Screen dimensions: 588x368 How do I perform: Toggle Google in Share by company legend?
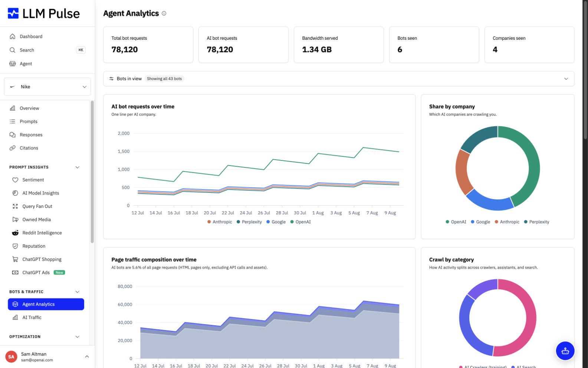tap(480, 222)
